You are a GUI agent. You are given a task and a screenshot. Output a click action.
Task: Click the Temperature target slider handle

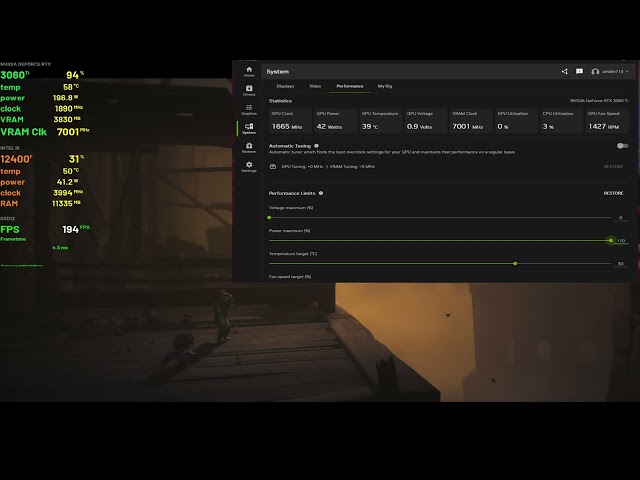515,264
